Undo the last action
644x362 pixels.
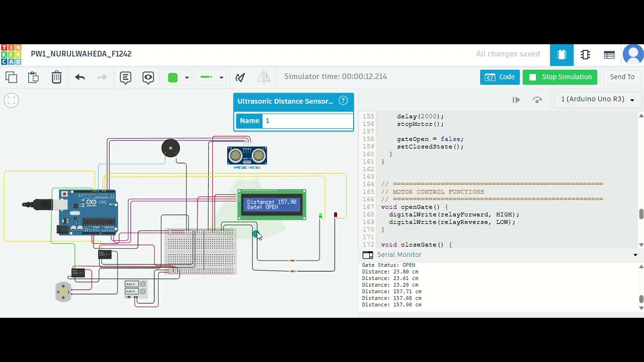(x=80, y=77)
